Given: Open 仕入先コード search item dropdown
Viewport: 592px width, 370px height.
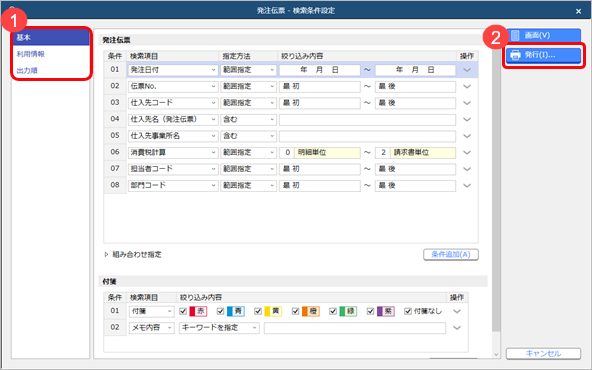Looking at the screenshot, I should click(x=173, y=103).
